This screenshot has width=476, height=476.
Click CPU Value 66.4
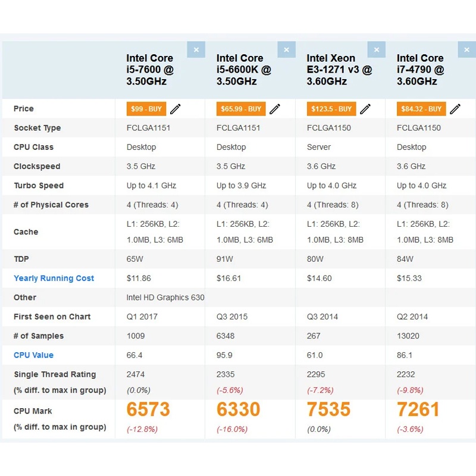tap(134, 355)
